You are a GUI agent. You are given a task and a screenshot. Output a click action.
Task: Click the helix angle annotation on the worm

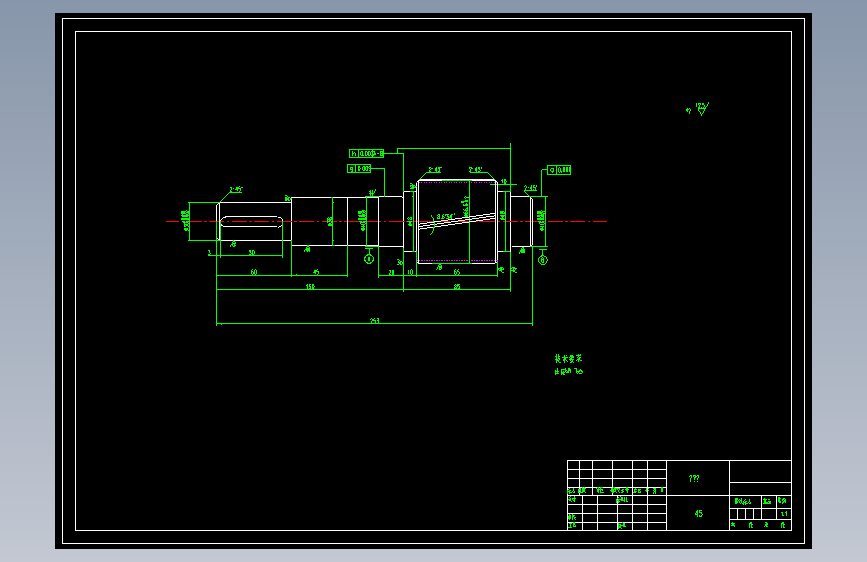446,216
